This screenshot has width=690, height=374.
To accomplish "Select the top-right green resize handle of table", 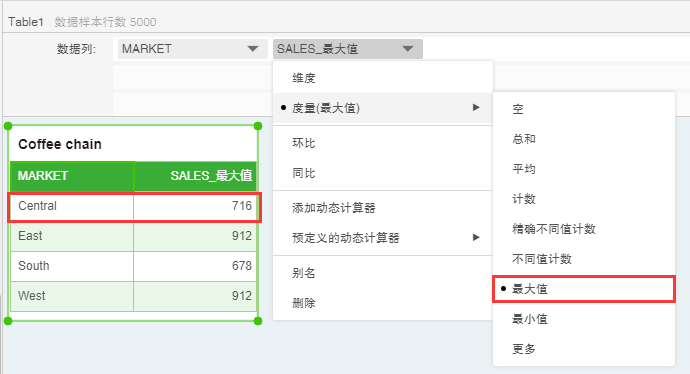I will [258, 126].
